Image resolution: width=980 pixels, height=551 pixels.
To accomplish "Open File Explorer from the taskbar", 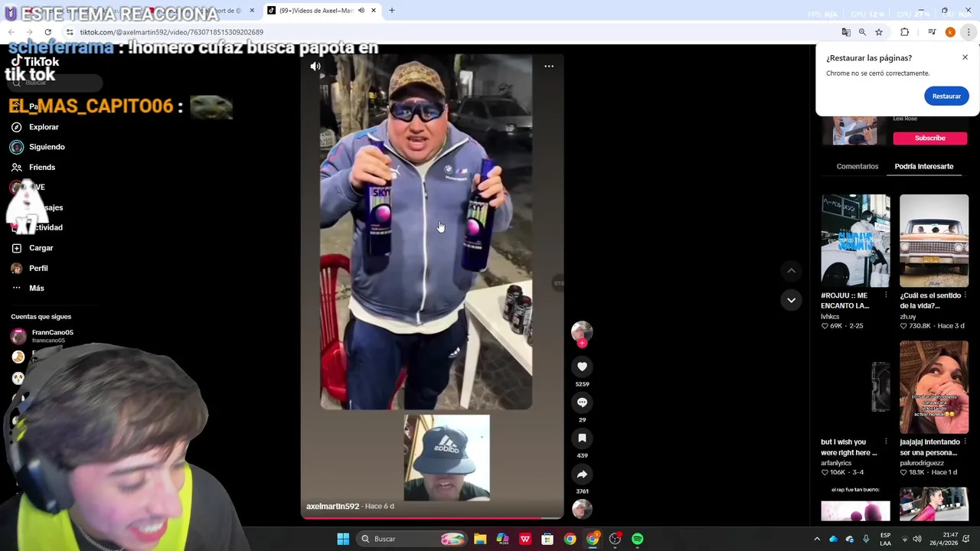I will click(480, 539).
